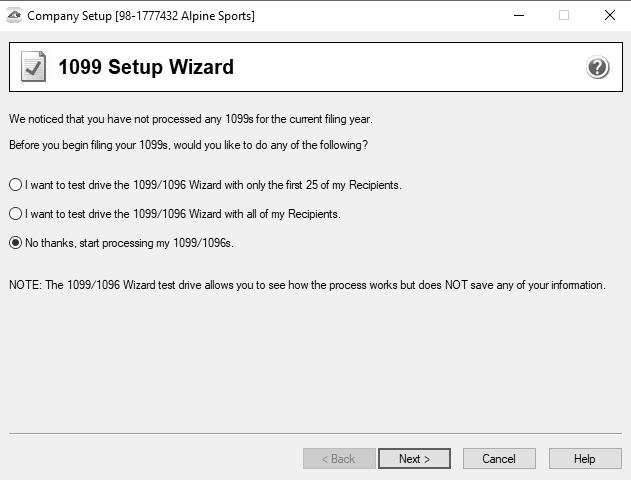
Task: Click the Company Setup app icon in title bar
Action: pyautogui.click(x=13, y=15)
